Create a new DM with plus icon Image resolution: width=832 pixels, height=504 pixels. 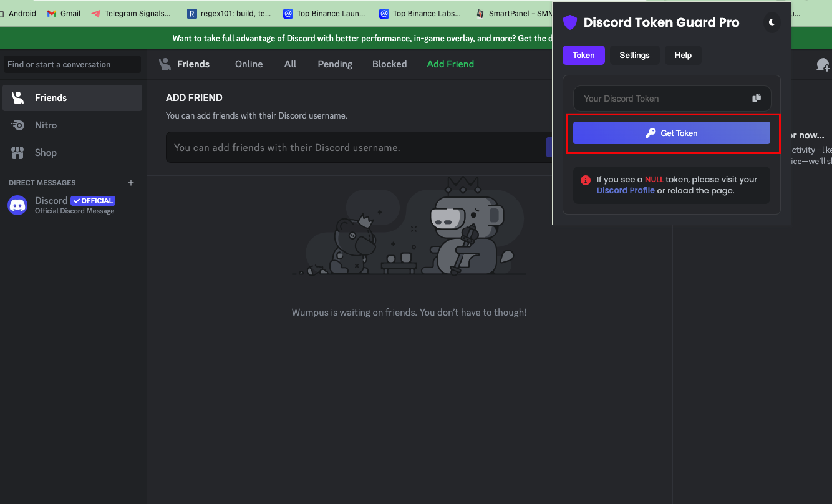tap(131, 183)
